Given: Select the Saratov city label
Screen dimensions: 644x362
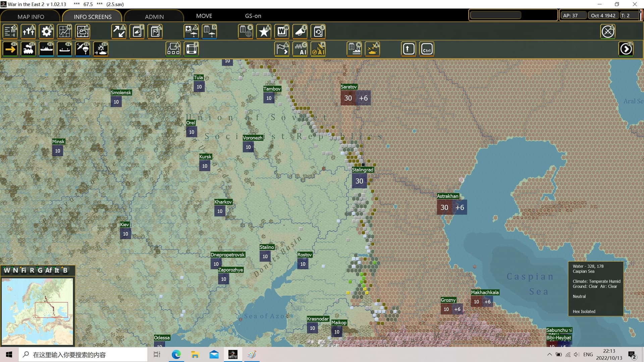Looking at the screenshot, I should coord(348,87).
